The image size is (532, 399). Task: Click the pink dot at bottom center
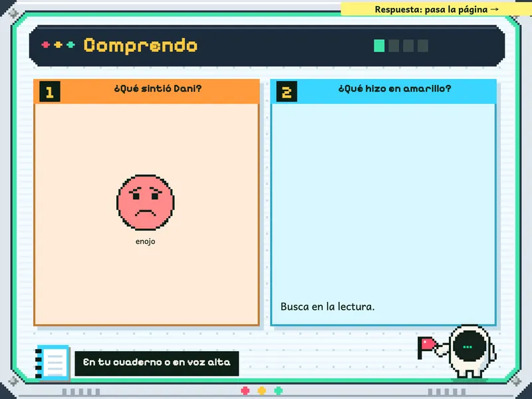click(x=245, y=391)
